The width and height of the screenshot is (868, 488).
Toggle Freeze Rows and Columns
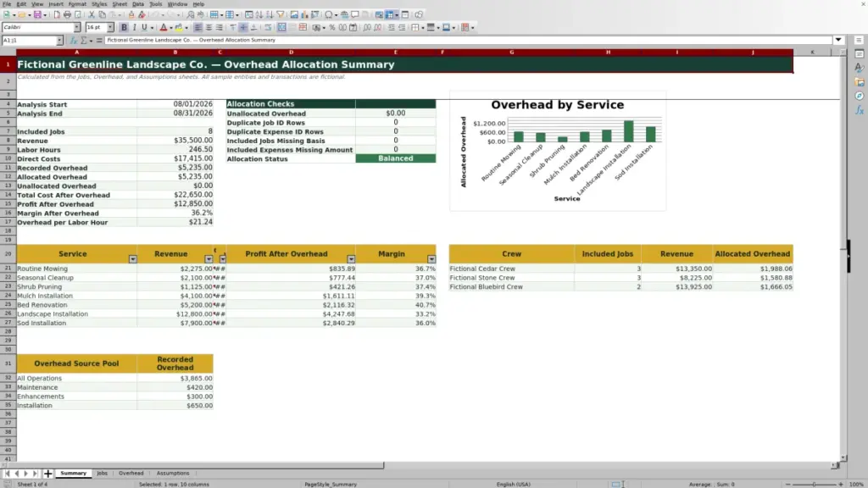click(389, 14)
